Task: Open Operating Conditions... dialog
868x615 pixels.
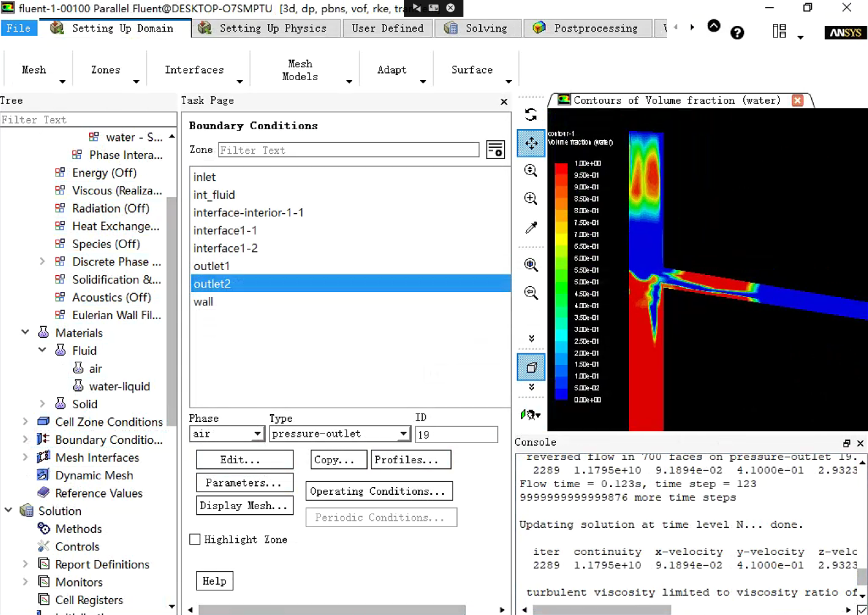Action: 379,491
